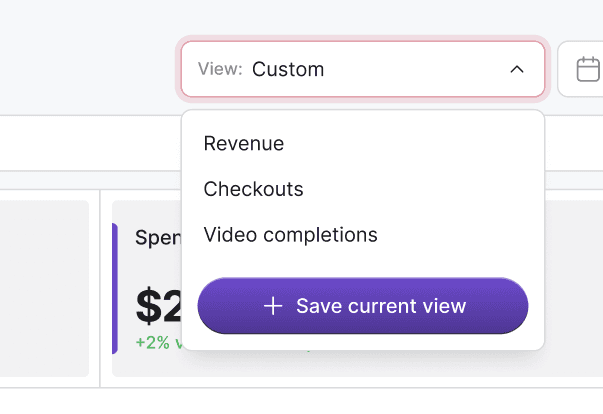Select the Spend metric card
The height and width of the screenshot is (414, 603).
coord(146,288)
